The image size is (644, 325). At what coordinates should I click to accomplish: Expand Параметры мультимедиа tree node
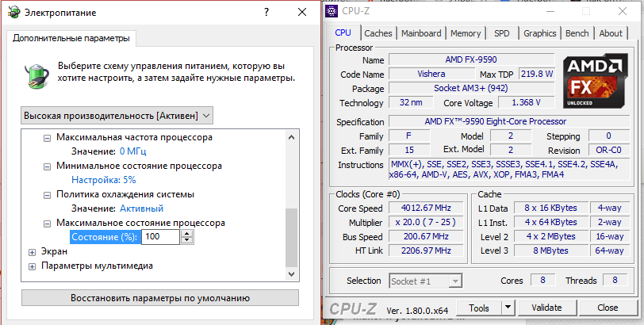pyautogui.click(x=33, y=266)
